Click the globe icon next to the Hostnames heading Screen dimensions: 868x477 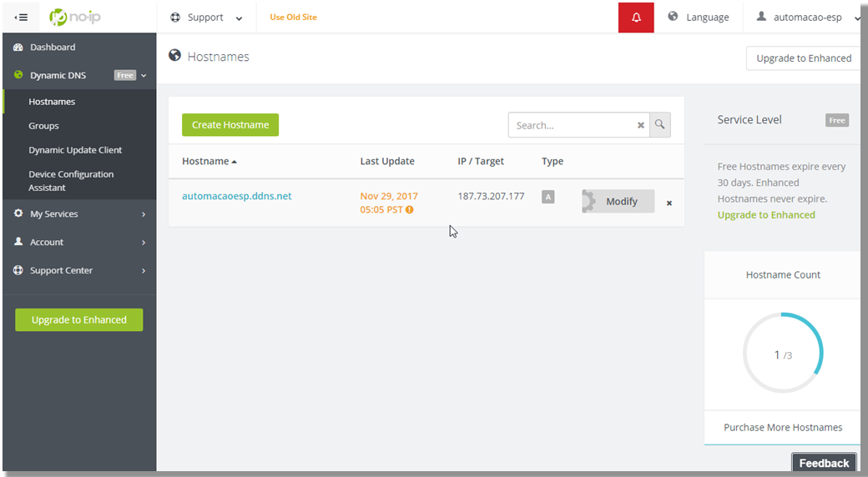pyautogui.click(x=175, y=55)
